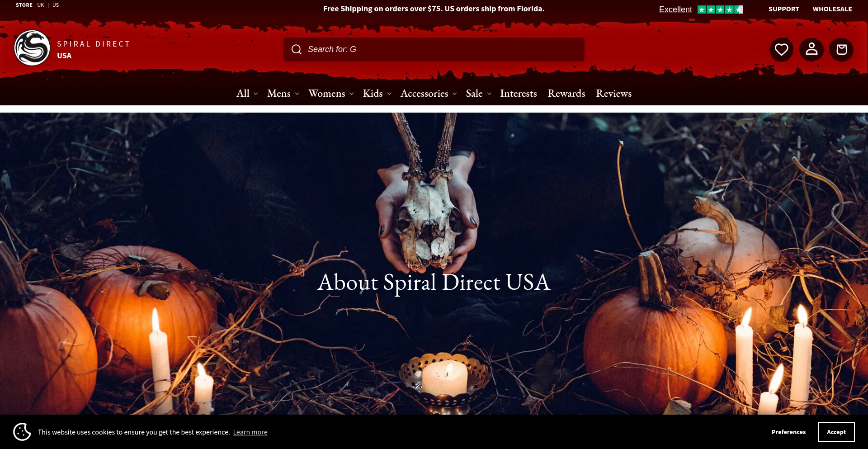Screen dimensions: 868x449
Task: Open cookie Preferences
Action: click(x=788, y=432)
